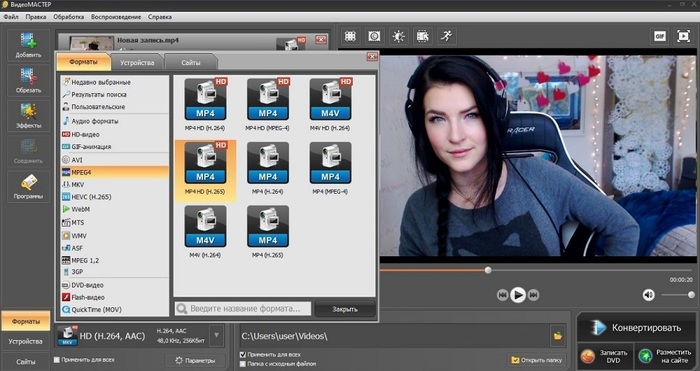Click the Открыть папку button
The image size is (700, 371).
click(537, 360)
